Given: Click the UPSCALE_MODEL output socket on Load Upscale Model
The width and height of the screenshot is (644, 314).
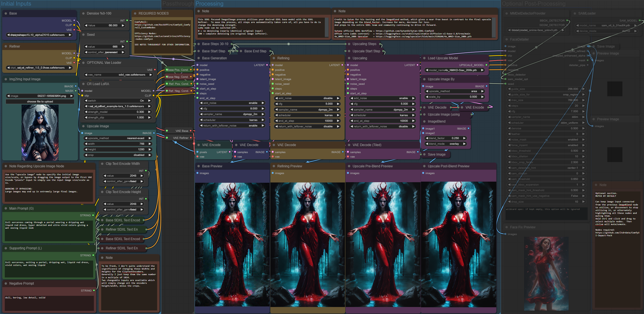Looking at the screenshot, I should coord(486,65).
